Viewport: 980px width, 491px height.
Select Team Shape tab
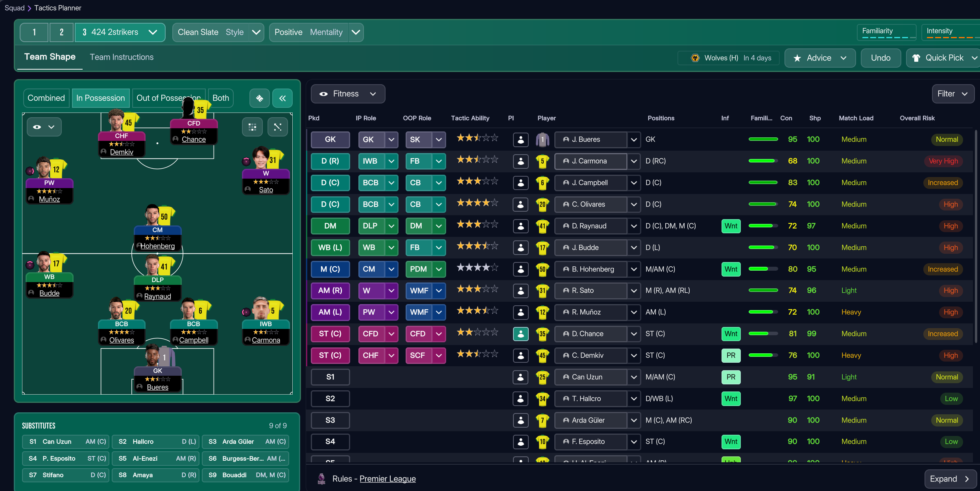[x=50, y=57]
